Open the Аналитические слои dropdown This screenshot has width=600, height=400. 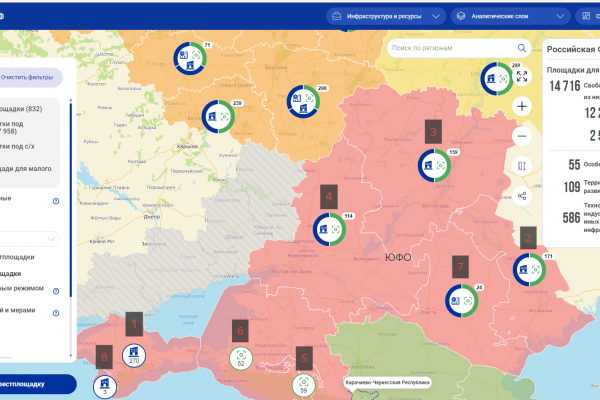[x=510, y=16]
